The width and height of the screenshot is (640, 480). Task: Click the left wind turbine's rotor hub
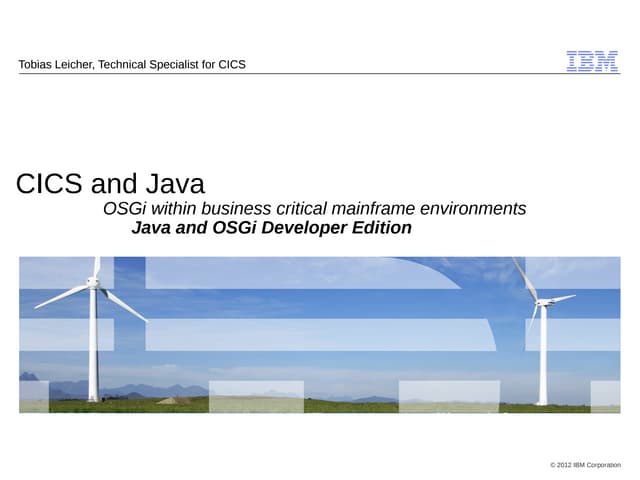coord(93,283)
